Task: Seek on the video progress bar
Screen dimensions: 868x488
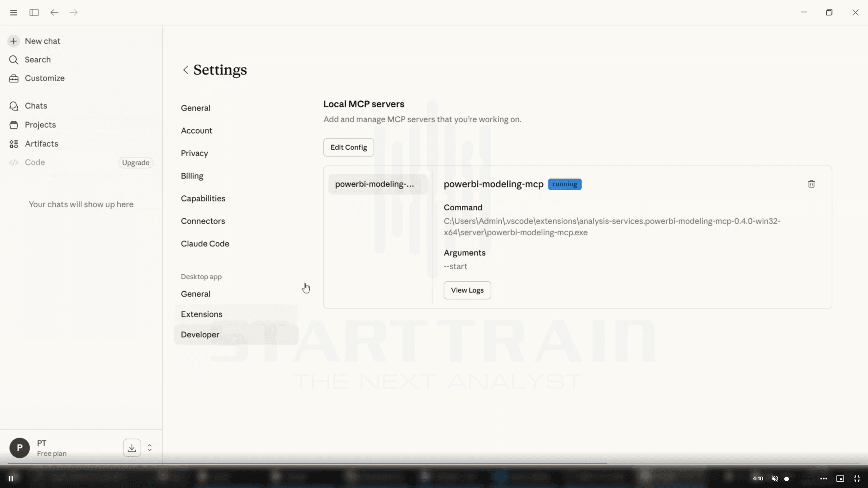Action: [x=433, y=464]
